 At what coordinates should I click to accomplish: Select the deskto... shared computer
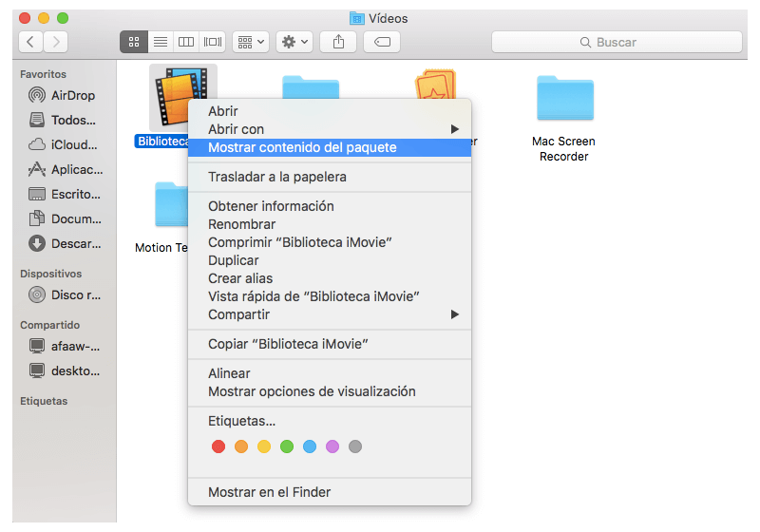pos(62,371)
